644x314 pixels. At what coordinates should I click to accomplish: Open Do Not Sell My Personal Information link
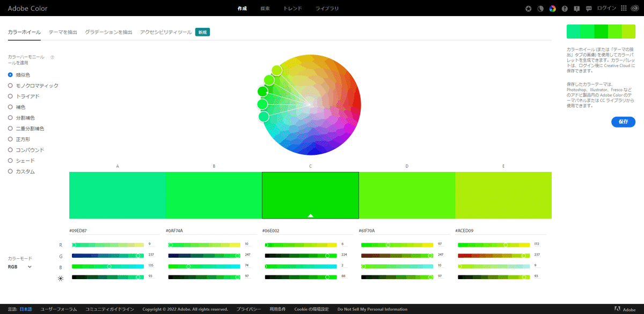click(x=372, y=309)
